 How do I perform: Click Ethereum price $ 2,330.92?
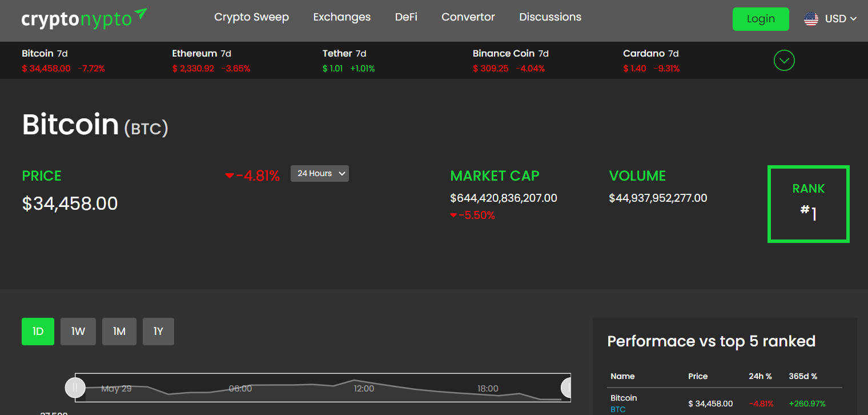pyautogui.click(x=193, y=69)
